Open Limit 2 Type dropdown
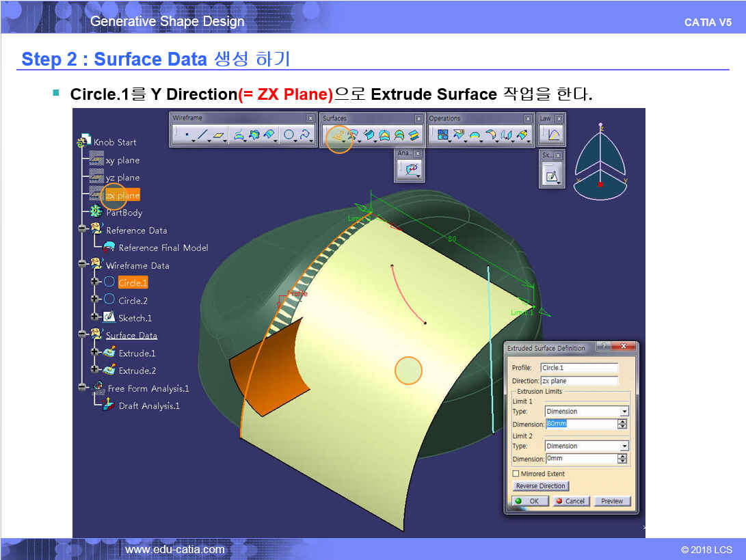The image size is (746, 560). tap(624, 446)
